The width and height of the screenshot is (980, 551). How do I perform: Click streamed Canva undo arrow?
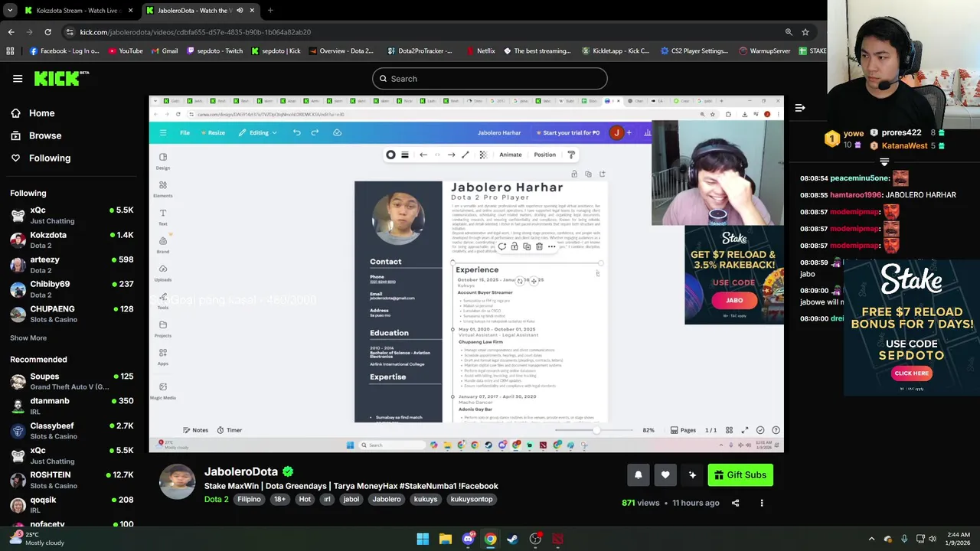(x=297, y=132)
